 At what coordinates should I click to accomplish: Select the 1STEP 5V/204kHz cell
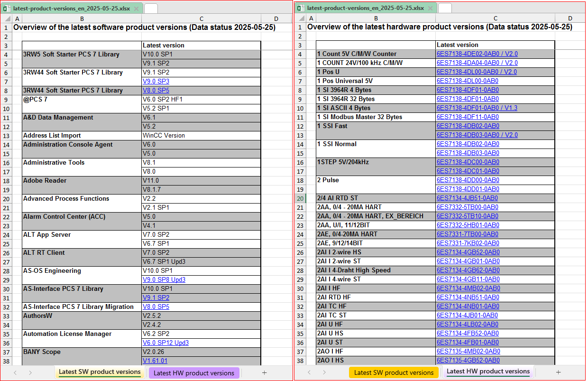(376, 166)
